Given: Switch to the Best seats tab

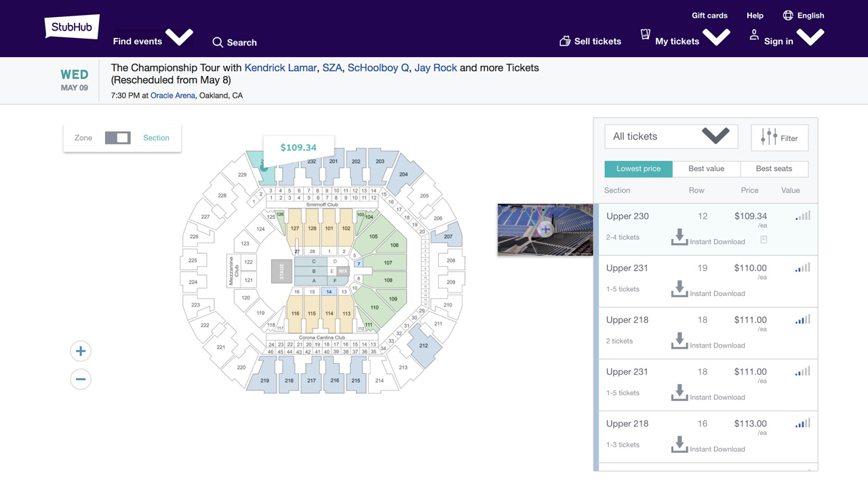Looking at the screenshot, I should click(774, 168).
